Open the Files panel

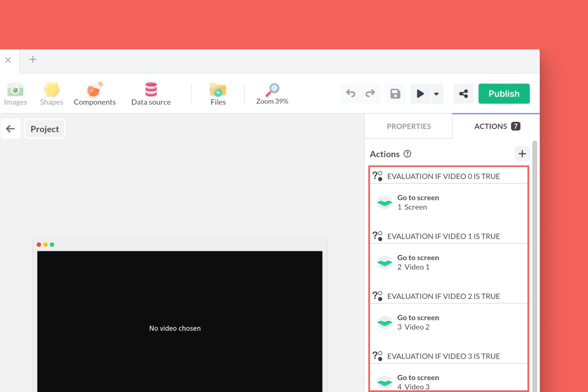[218, 93]
